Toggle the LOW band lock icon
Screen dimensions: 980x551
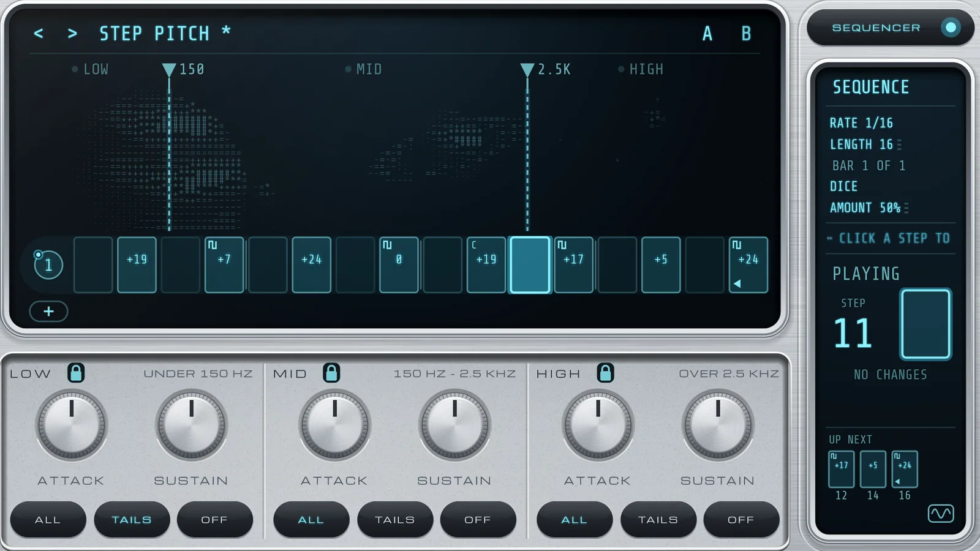click(76, 372)
